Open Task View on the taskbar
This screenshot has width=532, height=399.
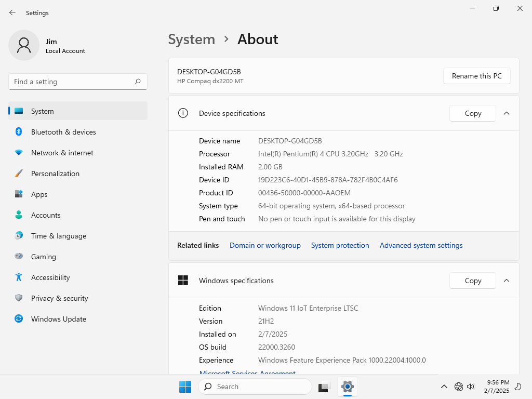coord(324,387)
